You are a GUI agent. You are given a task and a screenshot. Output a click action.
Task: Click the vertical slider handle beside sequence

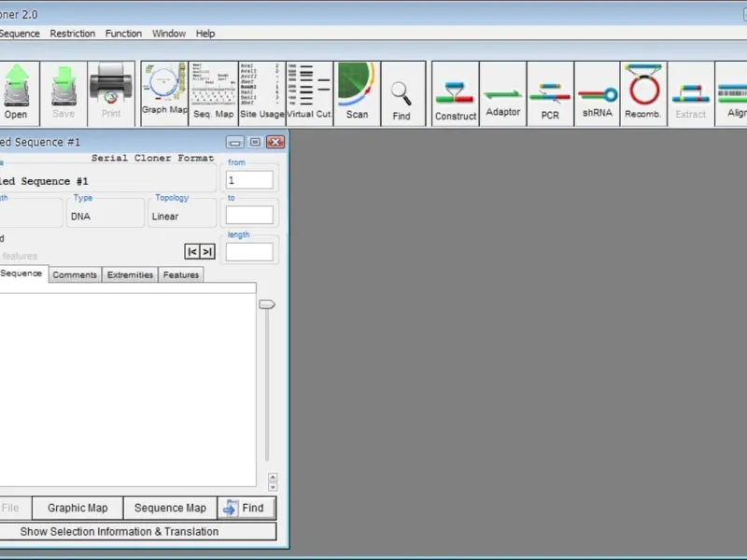pos(267,304)
